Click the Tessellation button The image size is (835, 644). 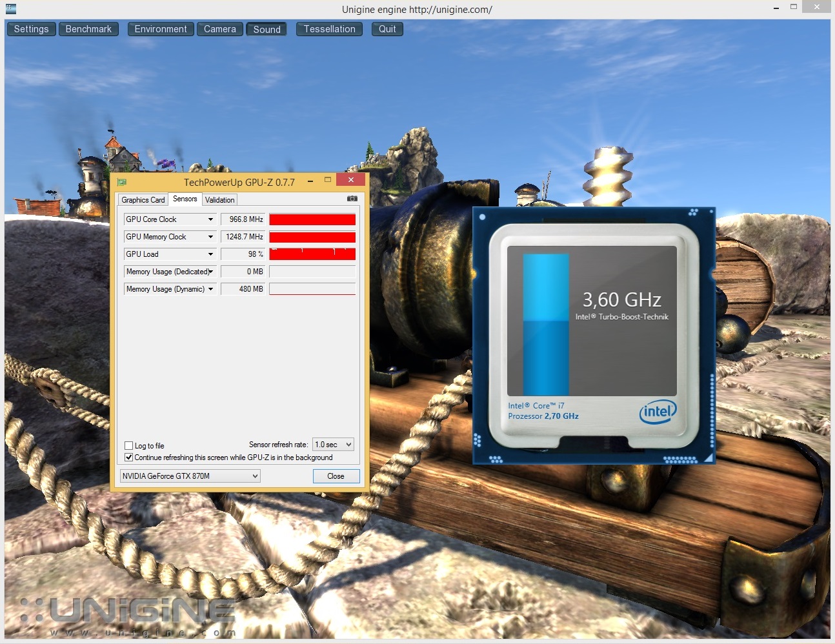click(330, 29)
